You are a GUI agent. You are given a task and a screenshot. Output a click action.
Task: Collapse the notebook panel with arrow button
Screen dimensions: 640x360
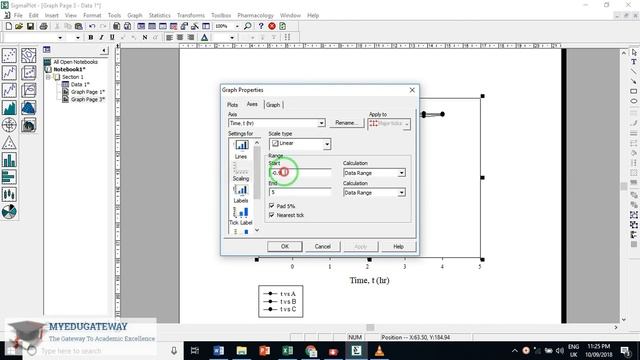point(104,50)
